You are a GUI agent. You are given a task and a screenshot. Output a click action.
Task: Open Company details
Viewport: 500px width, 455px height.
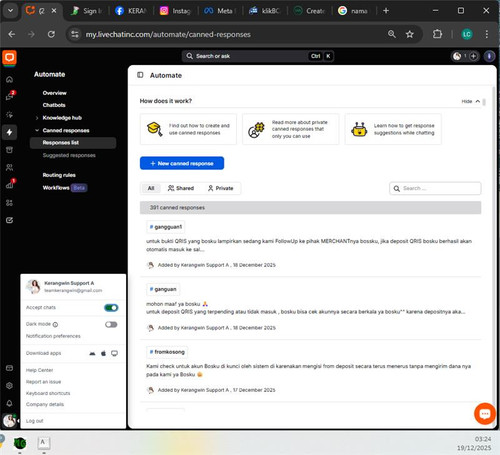pos(45,405)
